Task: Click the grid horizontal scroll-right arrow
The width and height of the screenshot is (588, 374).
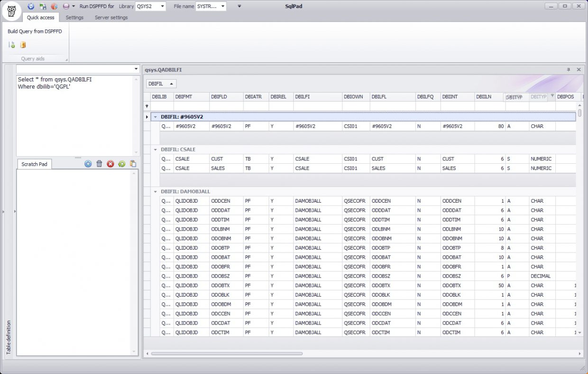Action: click(579, 354)
